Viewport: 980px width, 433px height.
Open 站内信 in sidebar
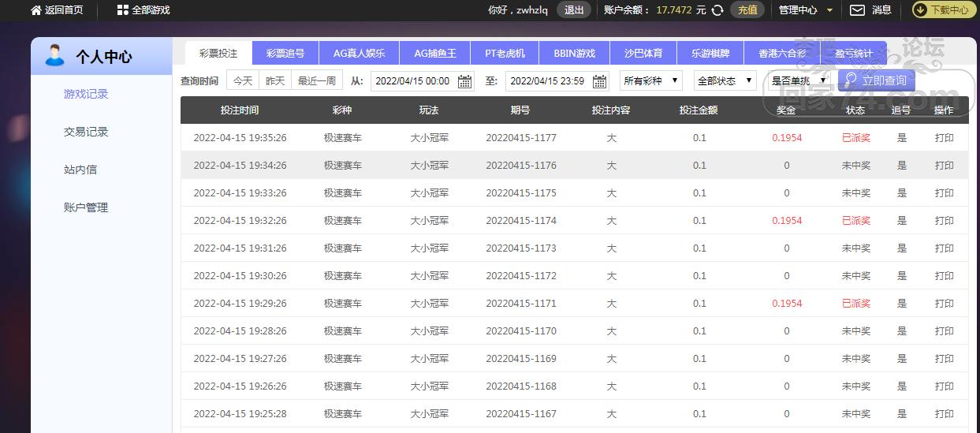80,170
